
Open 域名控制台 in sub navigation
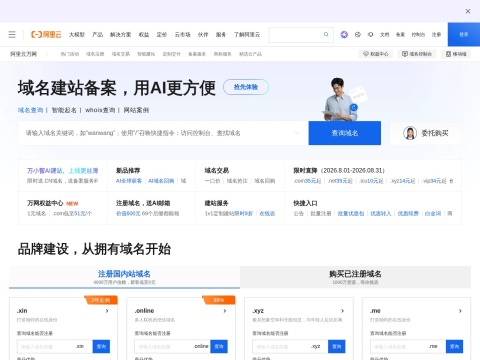pyautogui.click(x=417, y=54)
